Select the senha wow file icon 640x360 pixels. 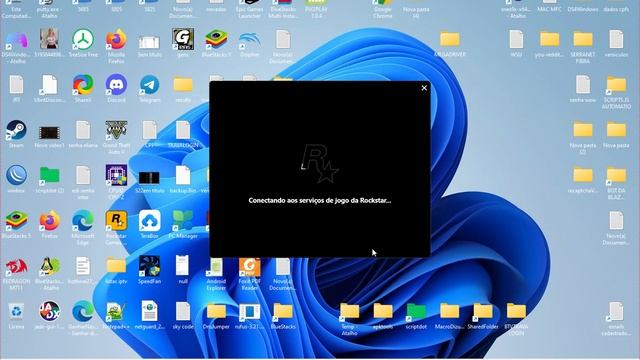coord(583,85)
